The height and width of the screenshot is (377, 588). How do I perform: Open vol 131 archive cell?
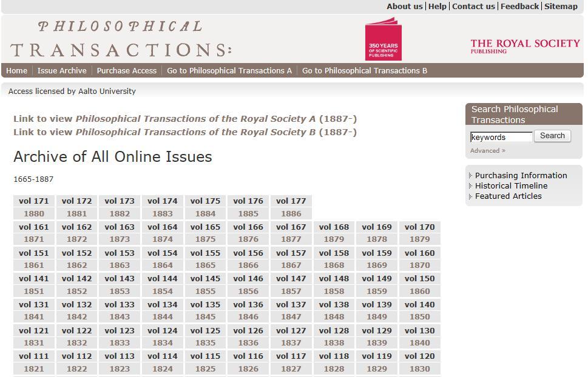point(34,305)
